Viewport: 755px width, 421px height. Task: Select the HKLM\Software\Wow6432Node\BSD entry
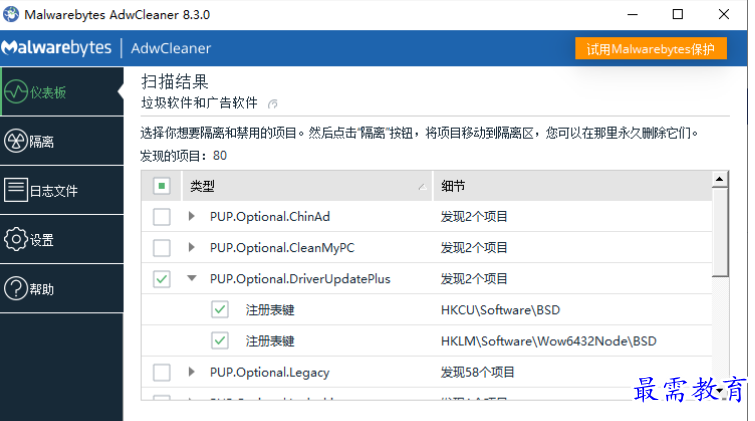[548, 341]
